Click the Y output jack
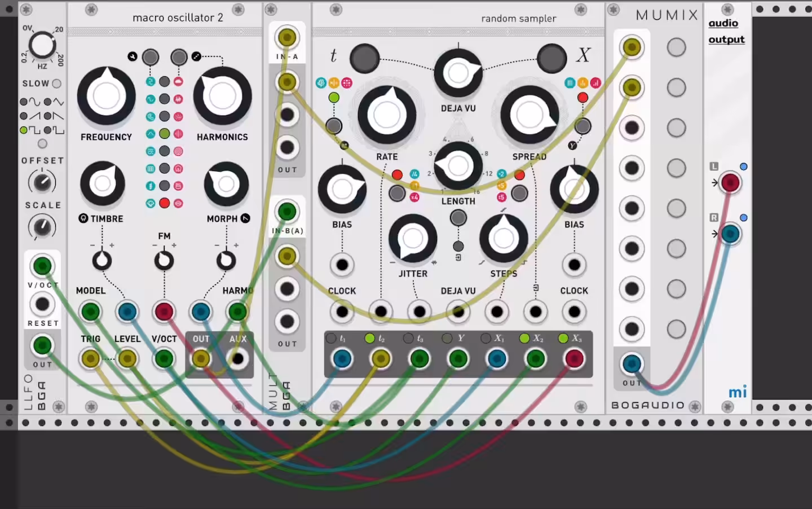Viewport: 812px width, 509px height. tap(458, 359)
